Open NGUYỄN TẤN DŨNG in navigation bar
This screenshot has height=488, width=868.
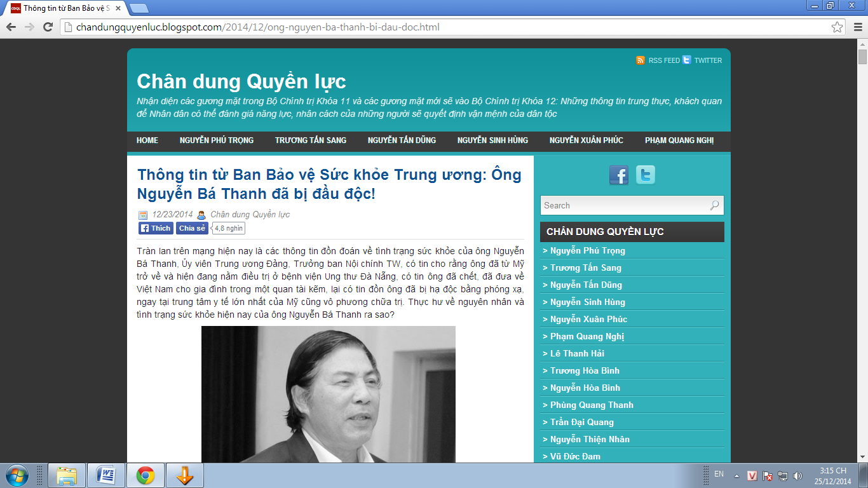(x=402, y=140)
